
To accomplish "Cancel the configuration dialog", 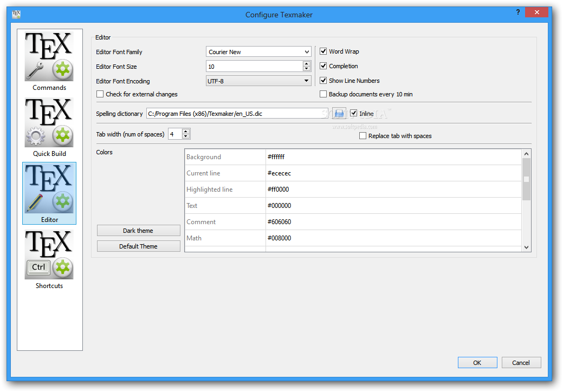I will click(x=521, y=363).
